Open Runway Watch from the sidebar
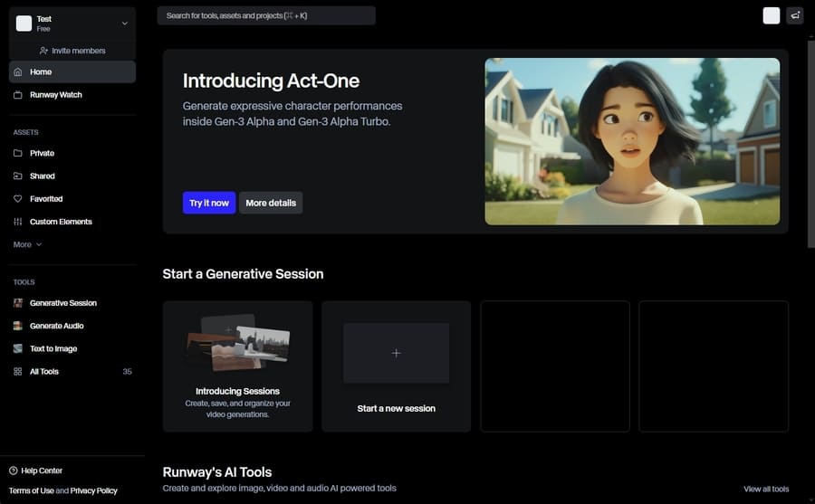The image size is (815, 504). 72,95
